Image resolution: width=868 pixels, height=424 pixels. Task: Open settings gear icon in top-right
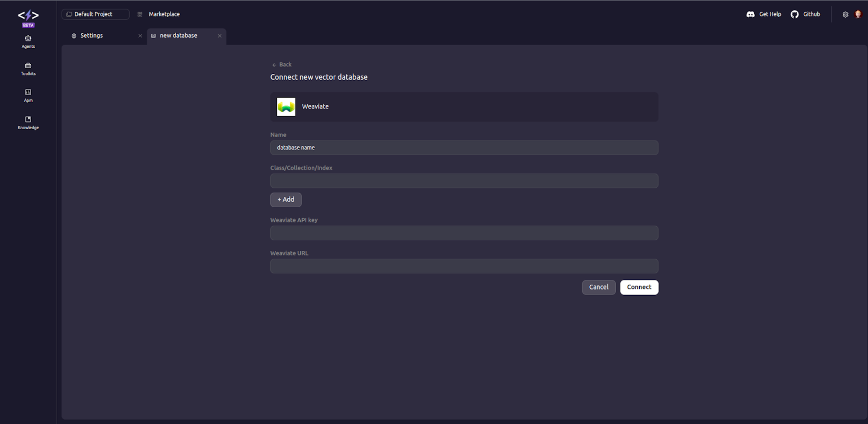pyautogui.click(x=845, y=14)
